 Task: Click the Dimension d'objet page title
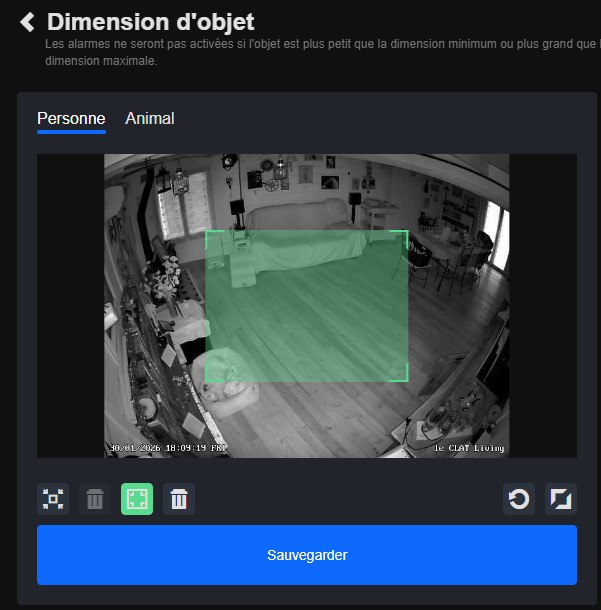(150, 22)
